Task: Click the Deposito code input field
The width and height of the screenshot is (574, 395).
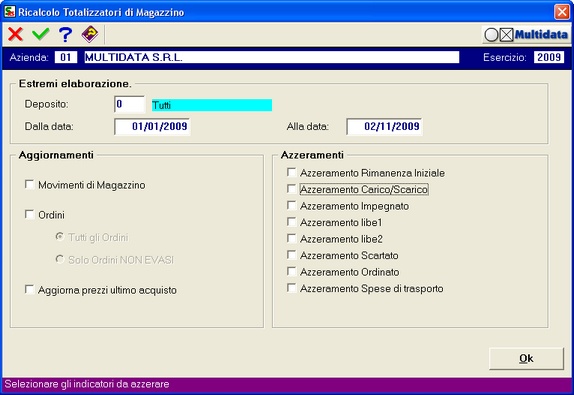Action: coord(130,104)
